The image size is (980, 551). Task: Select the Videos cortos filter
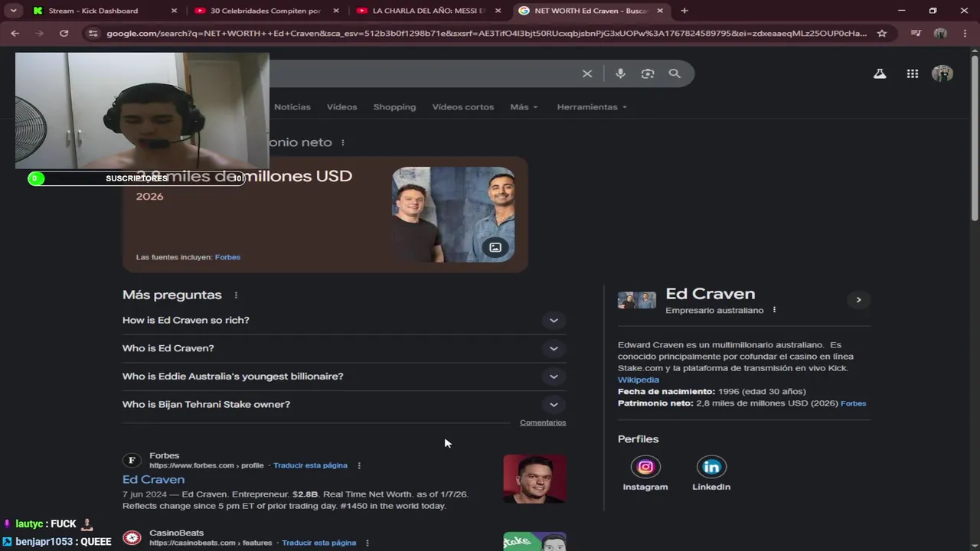click(463, 107)
